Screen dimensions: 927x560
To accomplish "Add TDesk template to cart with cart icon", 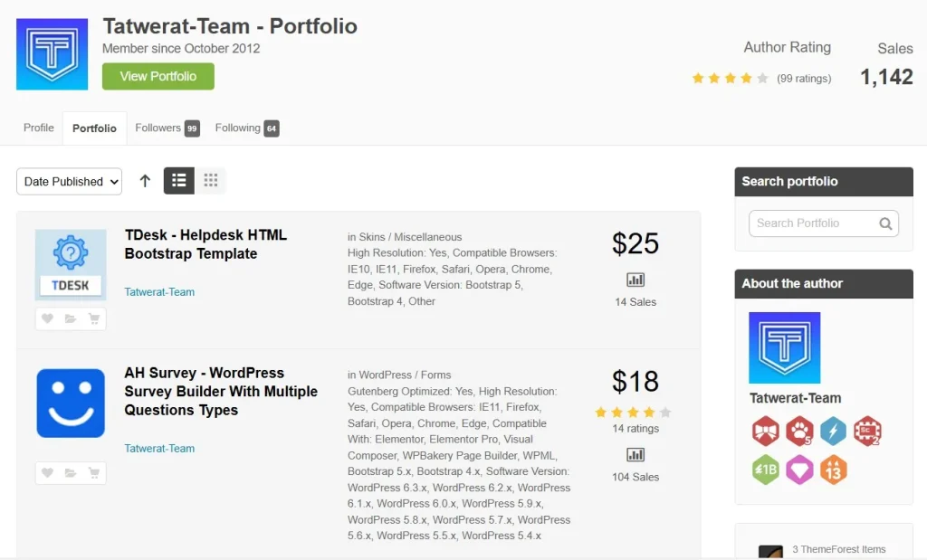I will 94,318.
